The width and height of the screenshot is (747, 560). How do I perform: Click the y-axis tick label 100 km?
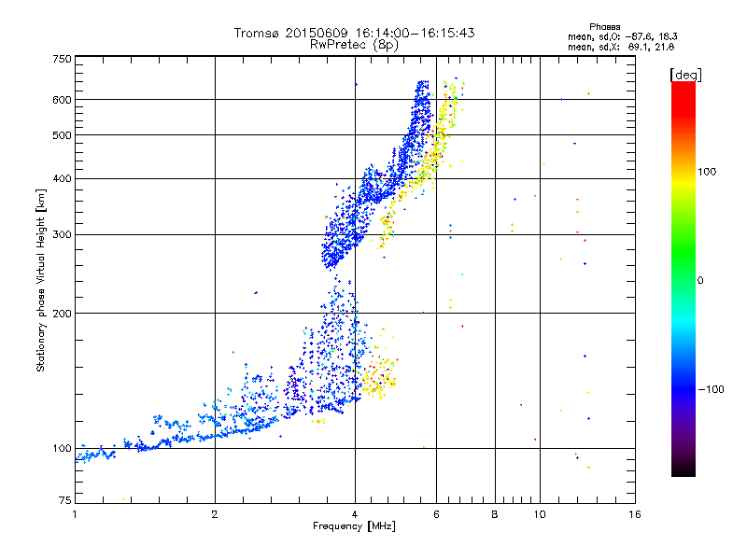(62, 448)
